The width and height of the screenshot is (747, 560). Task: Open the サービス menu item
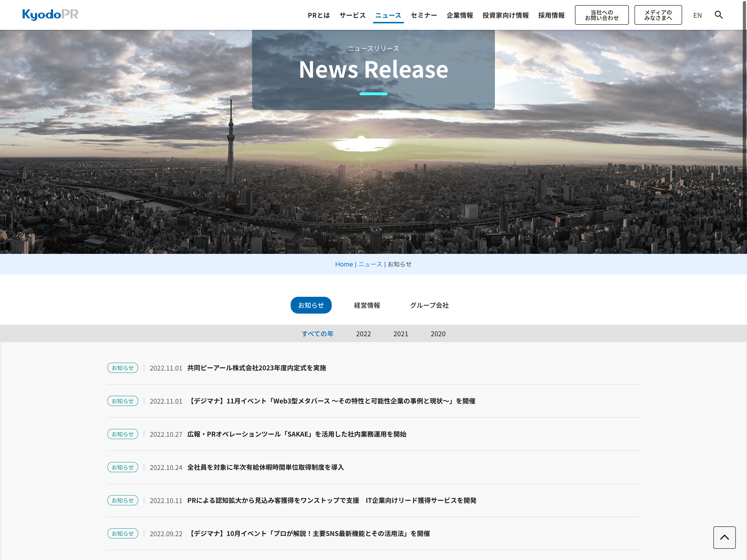[x=352, y=15]
